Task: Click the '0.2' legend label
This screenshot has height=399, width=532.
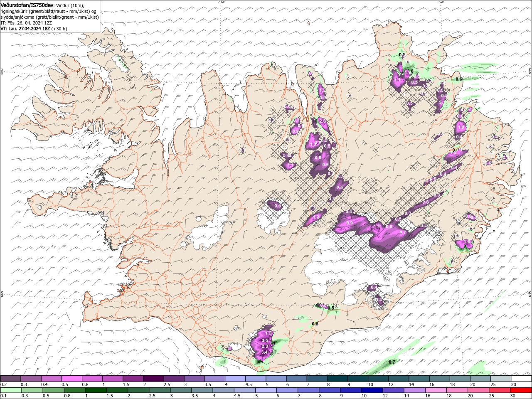Action: (x=3, y=384)
